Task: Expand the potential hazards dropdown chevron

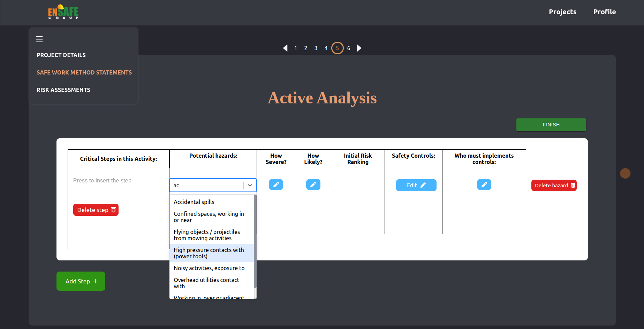Action: [250, 186]
